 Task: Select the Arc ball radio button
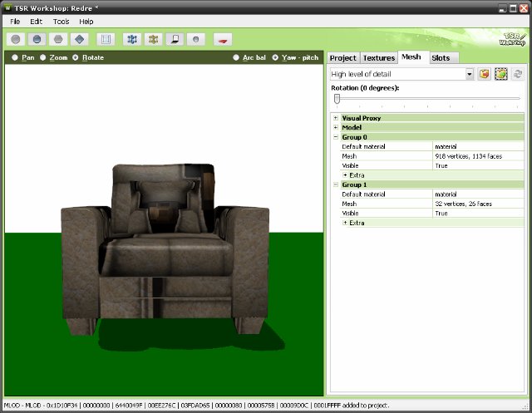coord(236,57)
